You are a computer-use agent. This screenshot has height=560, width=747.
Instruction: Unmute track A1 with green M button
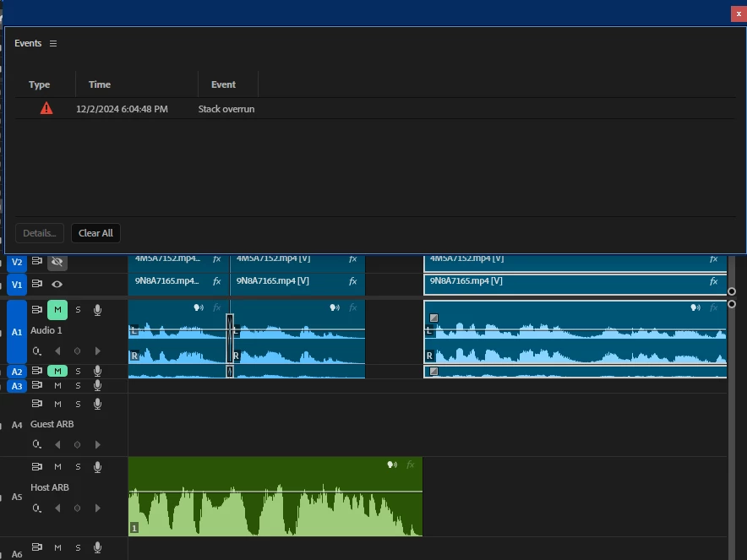[x=57, y=310]
